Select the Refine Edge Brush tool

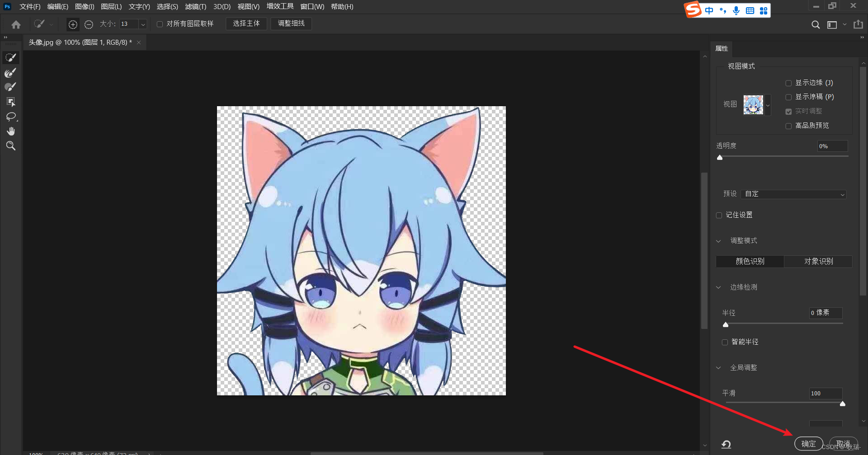11,72
